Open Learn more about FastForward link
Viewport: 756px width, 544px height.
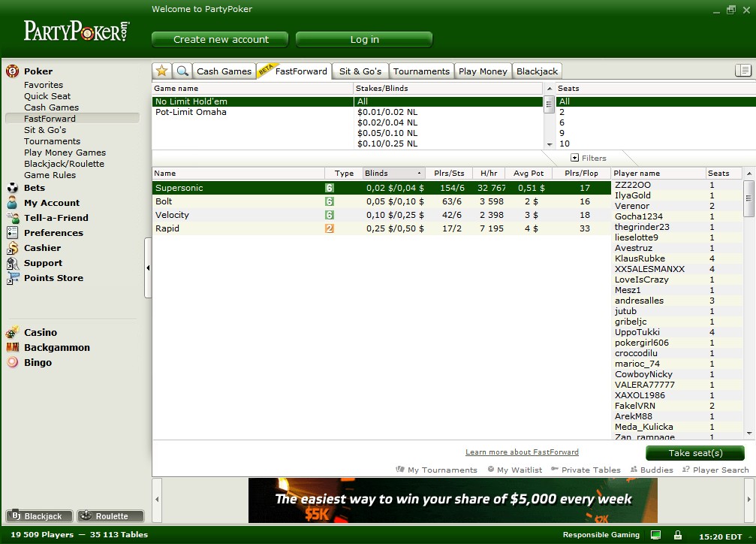[522, 452]
